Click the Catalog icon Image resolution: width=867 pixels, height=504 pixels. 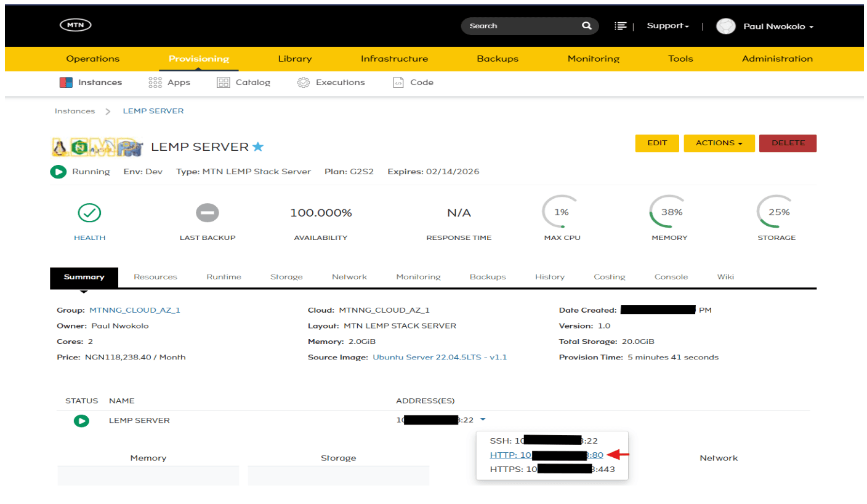click(x=224, y=82)
